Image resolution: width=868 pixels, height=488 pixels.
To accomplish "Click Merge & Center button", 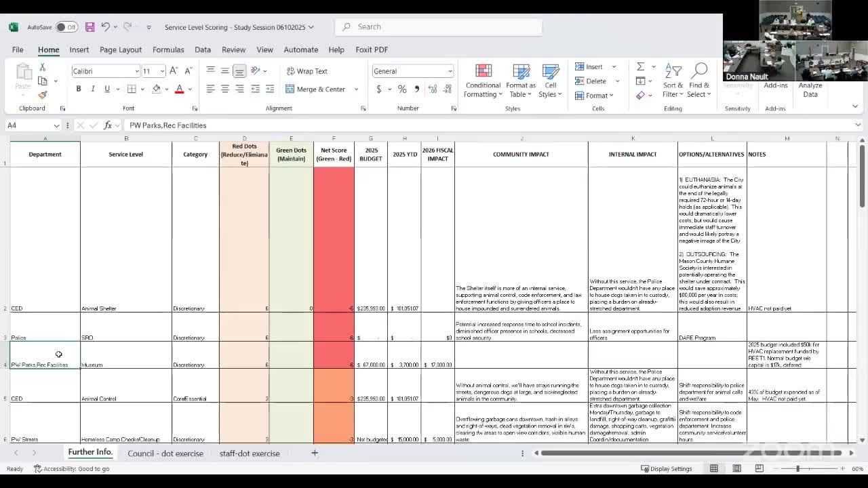I will (x=316, y=89).
